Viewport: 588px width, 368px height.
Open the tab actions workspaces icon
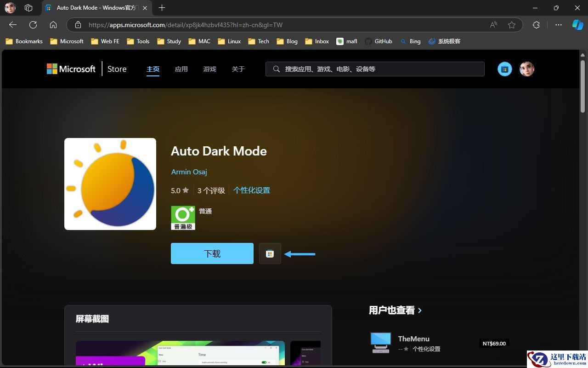[28, 8]
